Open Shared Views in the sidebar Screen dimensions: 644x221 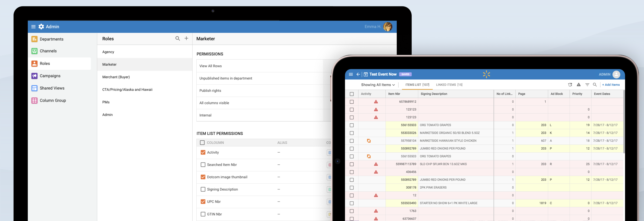[x=52, y=88]
